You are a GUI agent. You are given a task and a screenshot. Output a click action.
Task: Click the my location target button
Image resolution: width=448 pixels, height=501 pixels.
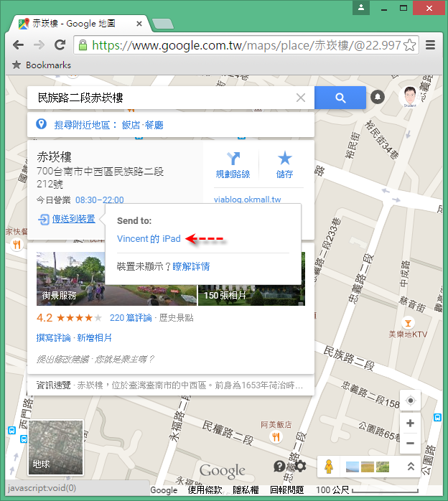point(410,401)
